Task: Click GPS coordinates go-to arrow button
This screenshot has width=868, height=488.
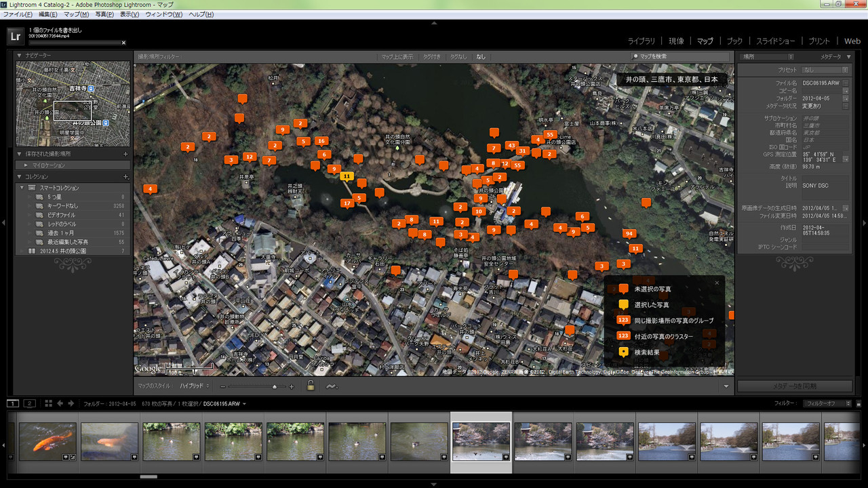Action: [x=846, y=159]
